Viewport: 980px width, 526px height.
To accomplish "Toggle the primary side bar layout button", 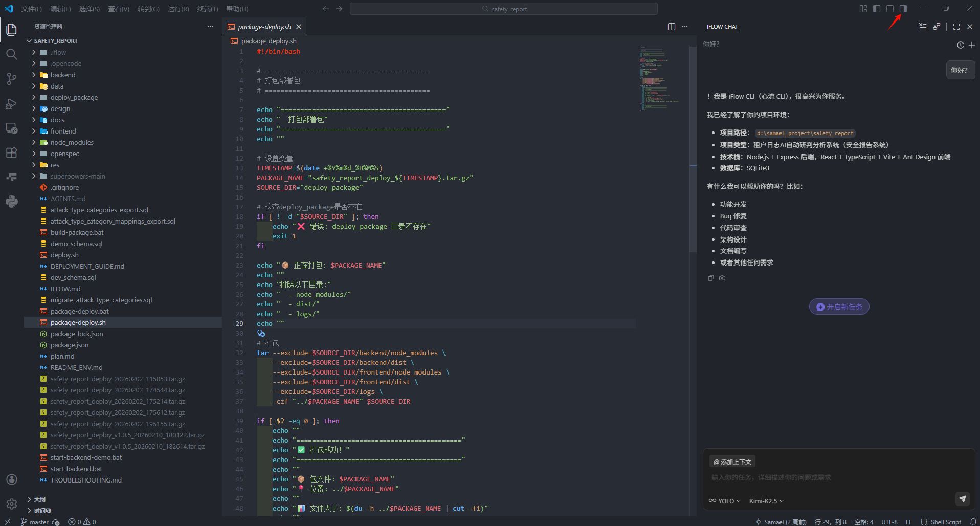I will pyautogui.click(x=877, y=9).
